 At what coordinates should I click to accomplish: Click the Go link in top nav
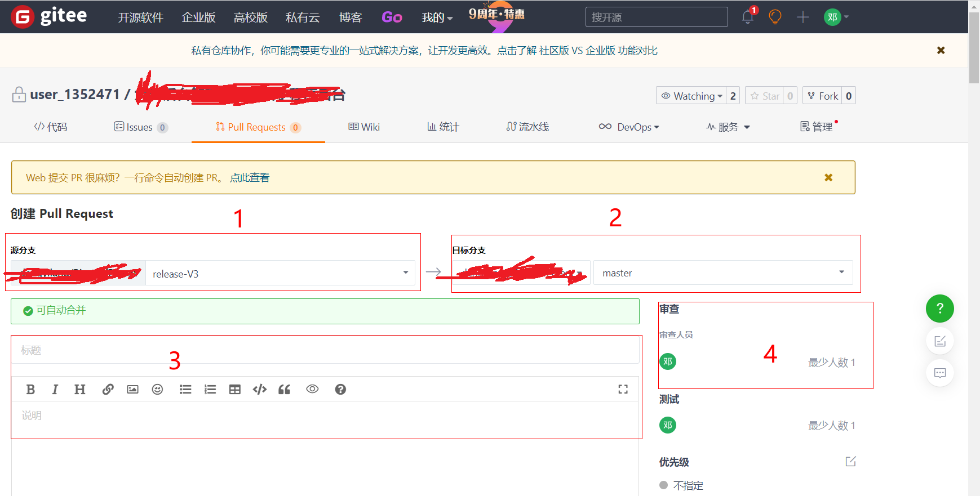tap(392, 17)
